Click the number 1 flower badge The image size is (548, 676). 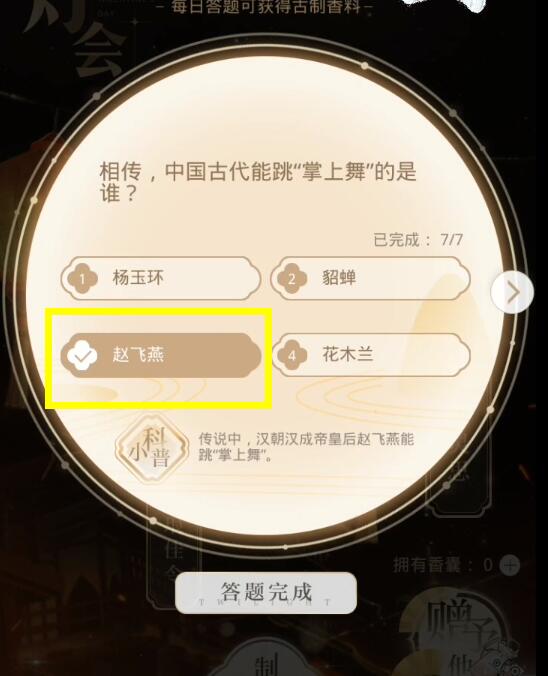pos(82,279)
